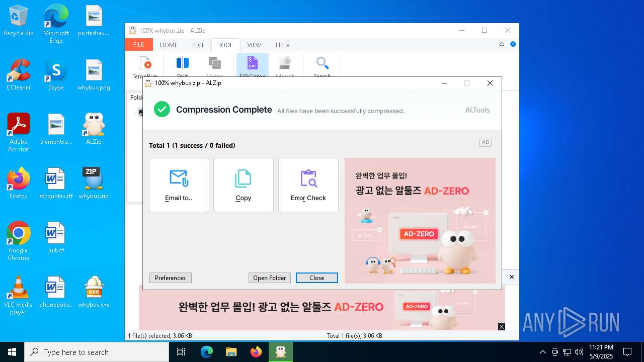Select the whybus.png desktop file
This screenshot has width=644, height=362.
point(94,75)
